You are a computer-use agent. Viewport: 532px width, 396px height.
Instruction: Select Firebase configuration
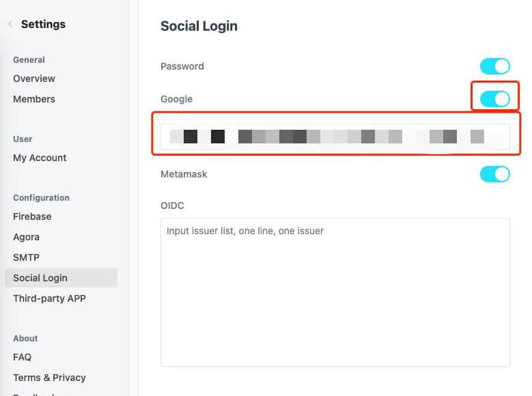32,216
